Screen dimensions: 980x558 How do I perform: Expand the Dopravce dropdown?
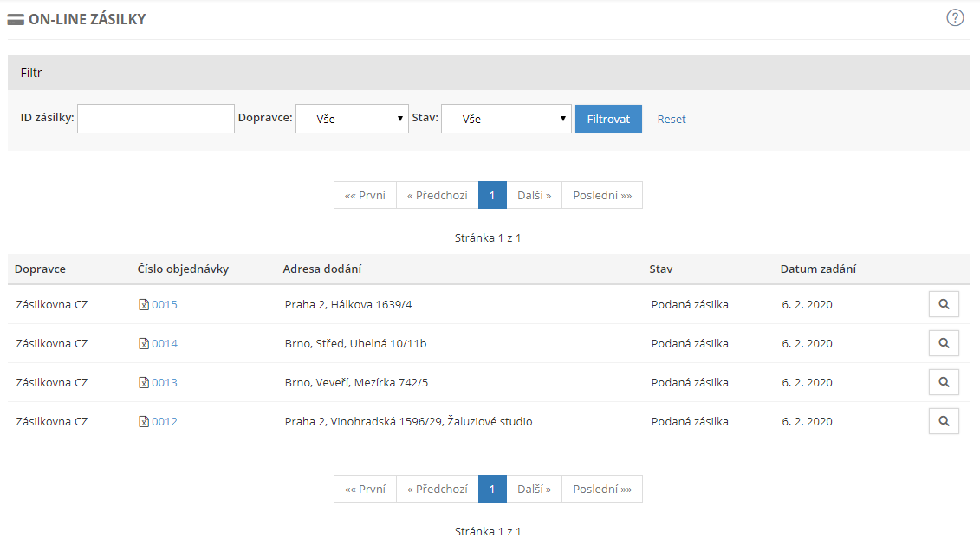(x=352, y=119)
